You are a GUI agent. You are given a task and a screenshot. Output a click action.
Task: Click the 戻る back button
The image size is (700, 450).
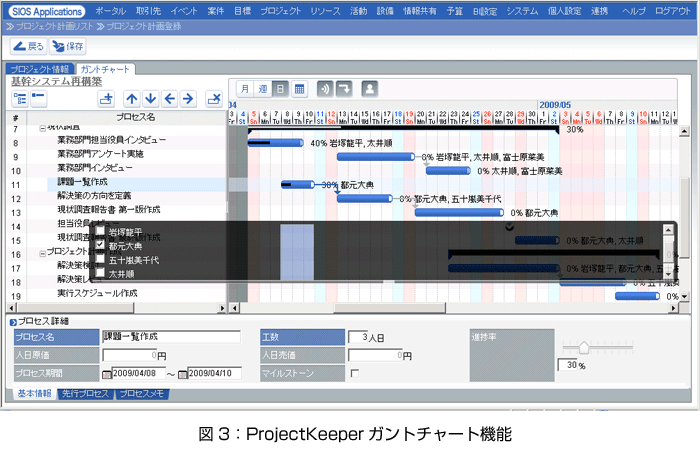point(28,46)
